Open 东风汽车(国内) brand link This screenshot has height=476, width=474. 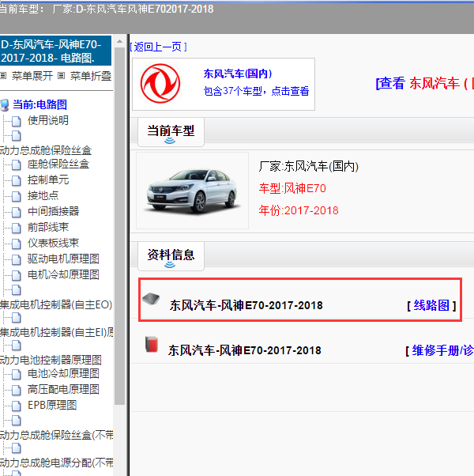[x=238, y=74]
